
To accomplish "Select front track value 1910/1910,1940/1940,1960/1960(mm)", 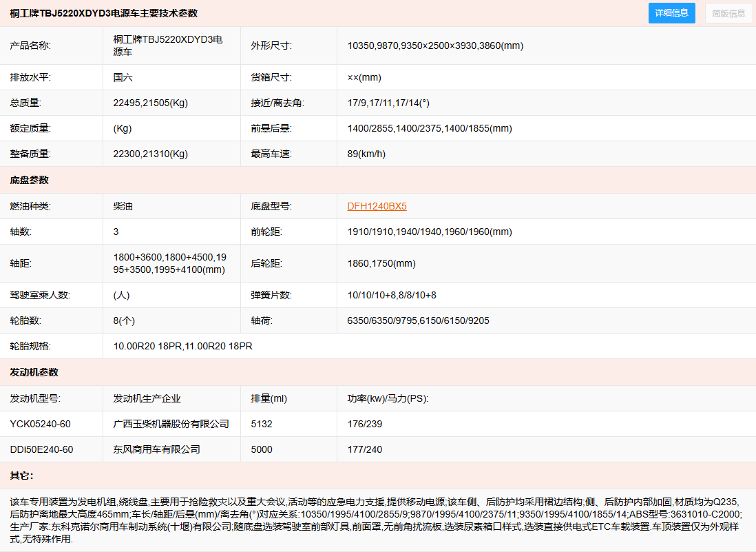I will (430, 232).
